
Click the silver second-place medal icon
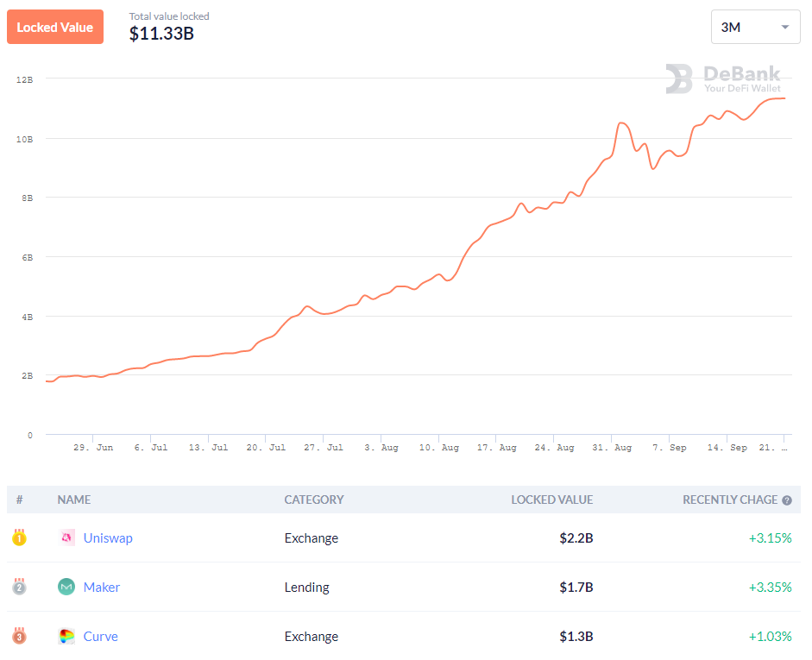[x=19, y=587]
